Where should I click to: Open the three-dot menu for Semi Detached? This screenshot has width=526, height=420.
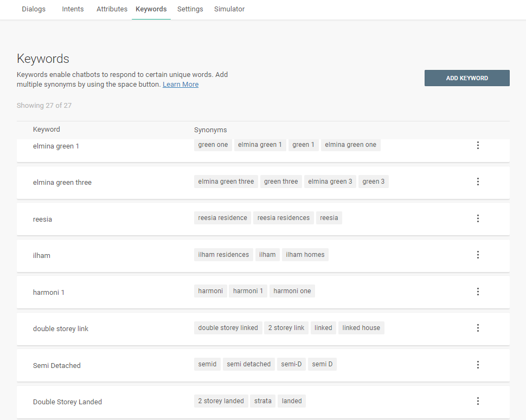478,365
